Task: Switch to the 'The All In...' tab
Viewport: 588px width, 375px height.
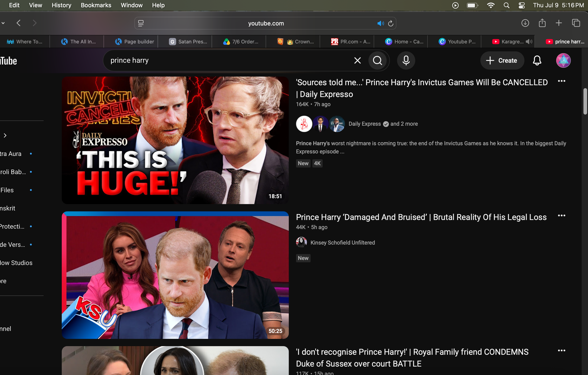Action: tap(77, 42)
